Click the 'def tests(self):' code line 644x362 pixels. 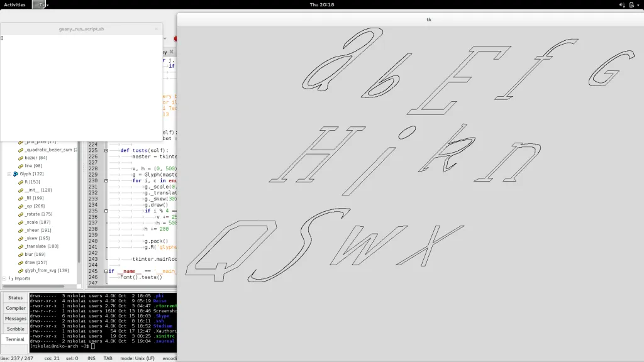point(144,151)
